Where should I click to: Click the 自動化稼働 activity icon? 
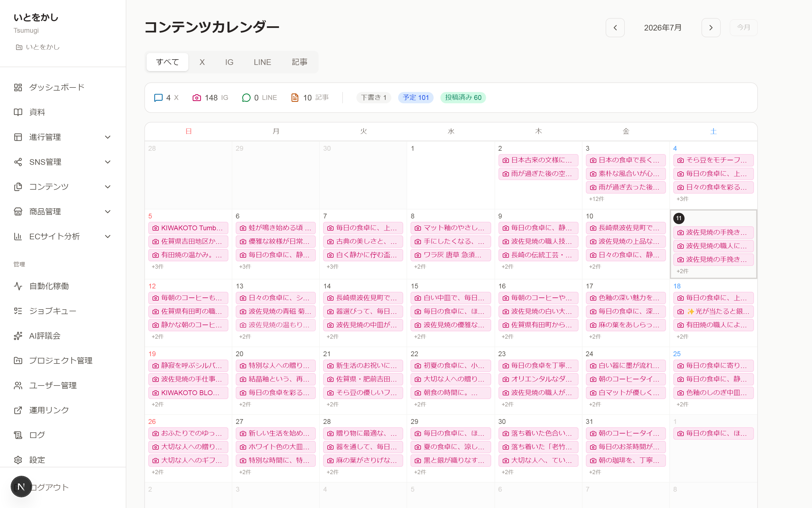pos(18,286)
